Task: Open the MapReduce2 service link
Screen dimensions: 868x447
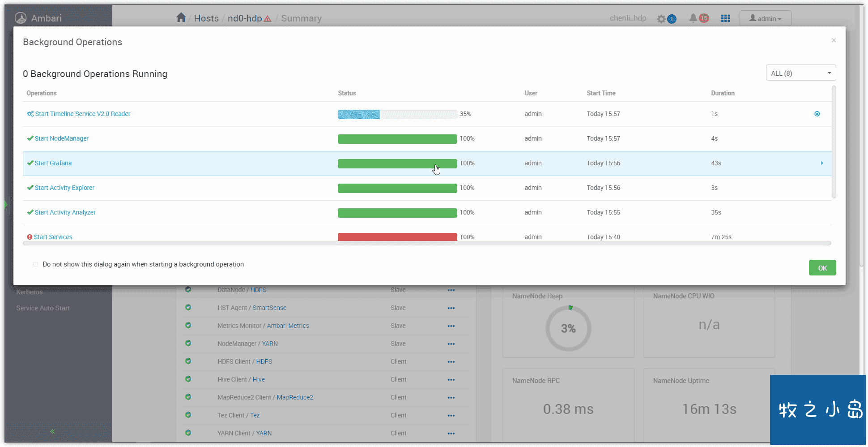Action: pyautogui.click(x=295, y=397)
